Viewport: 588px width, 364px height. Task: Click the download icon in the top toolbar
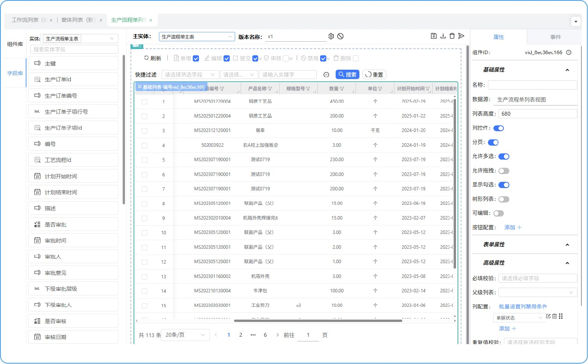pos(443,36)
